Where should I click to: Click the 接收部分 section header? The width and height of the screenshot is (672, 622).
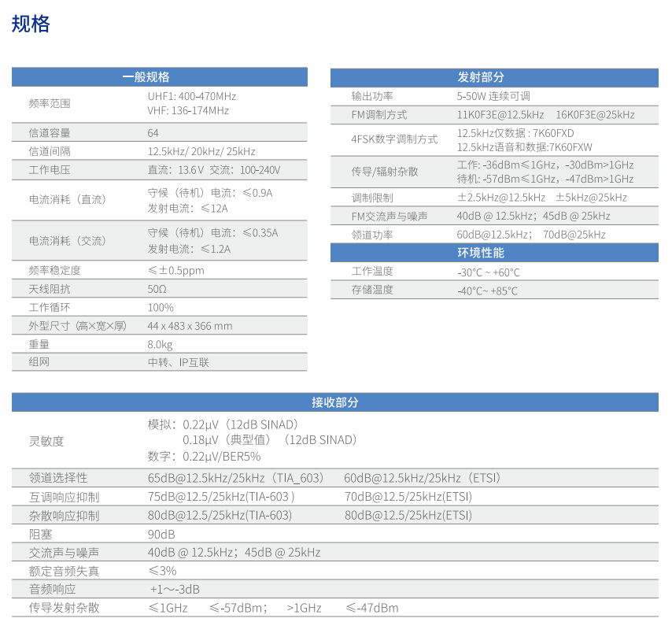(x=335, y=402)
